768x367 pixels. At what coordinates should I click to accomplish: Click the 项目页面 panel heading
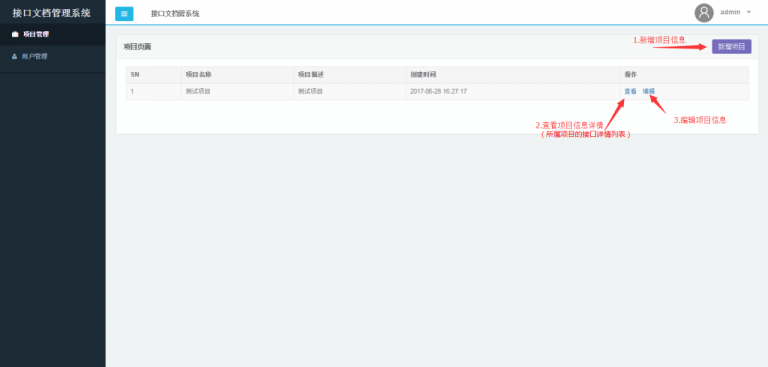pos(137,47)
